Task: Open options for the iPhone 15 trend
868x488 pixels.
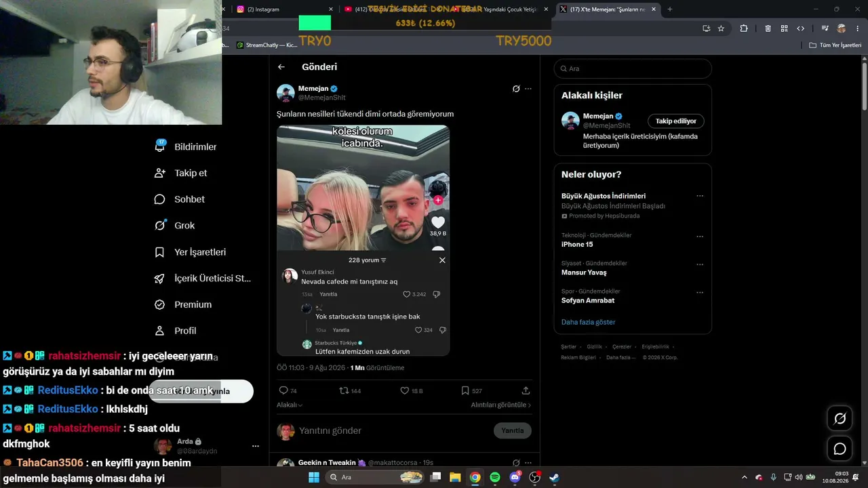Action: click(700, 237)
